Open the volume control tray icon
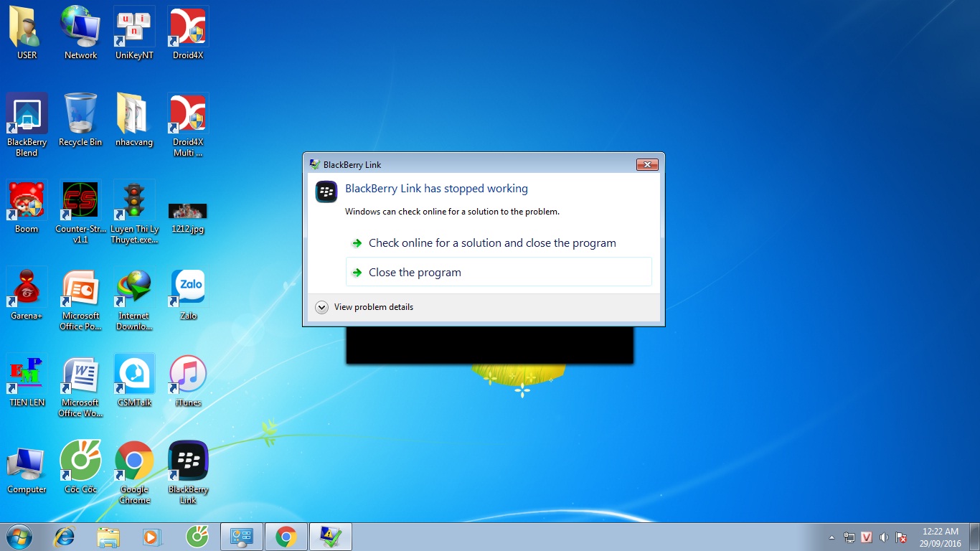Screen dimensions: 980x551 [884, 537]
